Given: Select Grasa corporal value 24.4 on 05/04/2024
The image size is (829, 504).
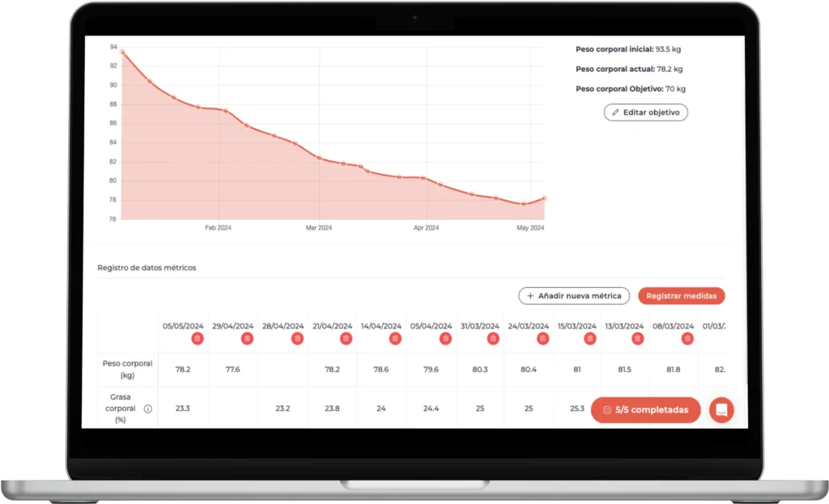Looking at the screenshot, I should pos(432,409).
